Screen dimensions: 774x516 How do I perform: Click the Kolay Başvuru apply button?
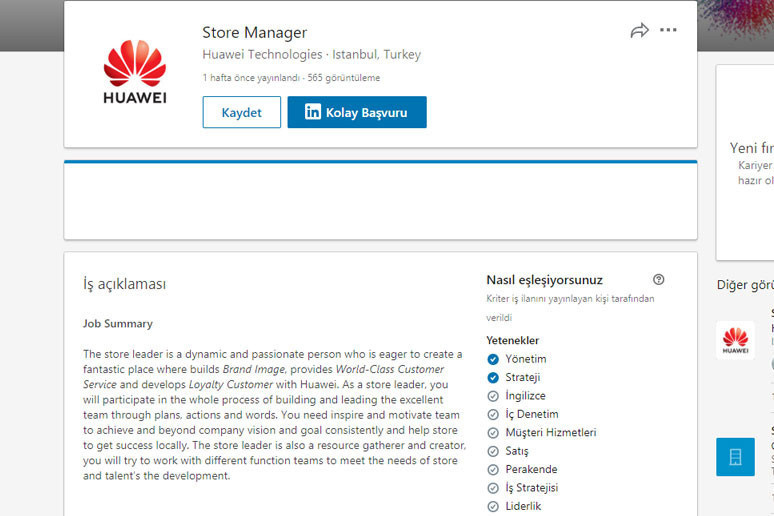[357, 112]
